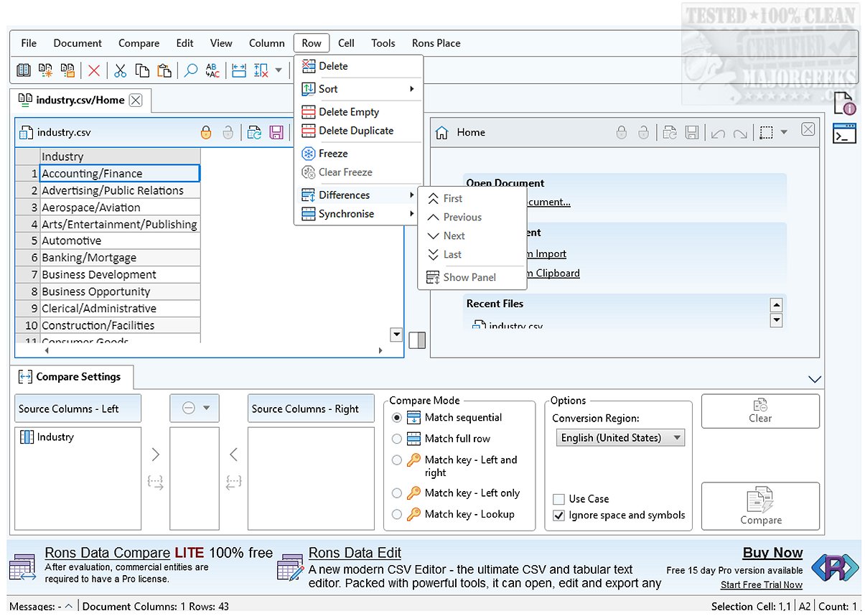Toggle split view icon between panes
Viewport: 865px width, 616px height.
tap(417, 340)
